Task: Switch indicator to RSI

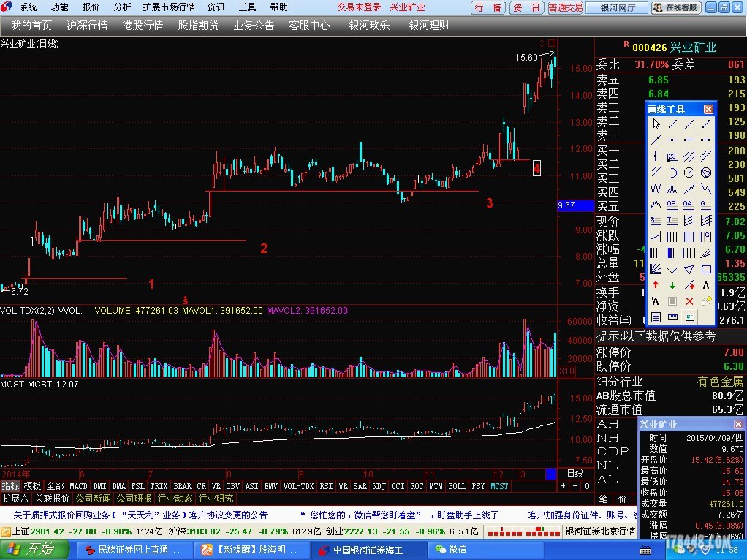Action: (x=326, y=486)
